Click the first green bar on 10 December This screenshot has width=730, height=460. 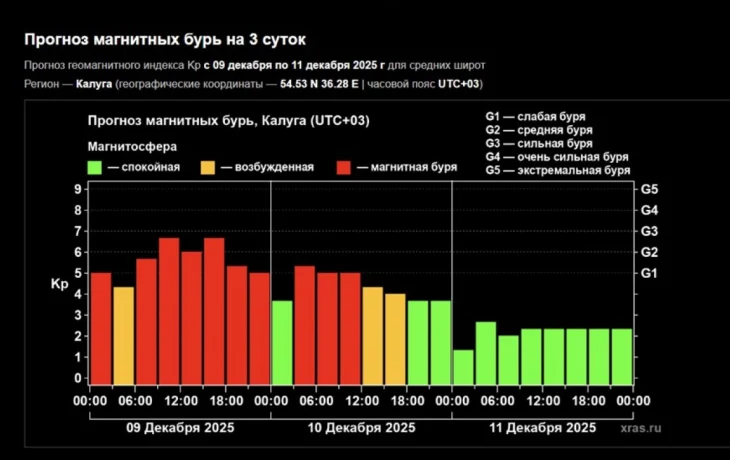pos(282,342)
